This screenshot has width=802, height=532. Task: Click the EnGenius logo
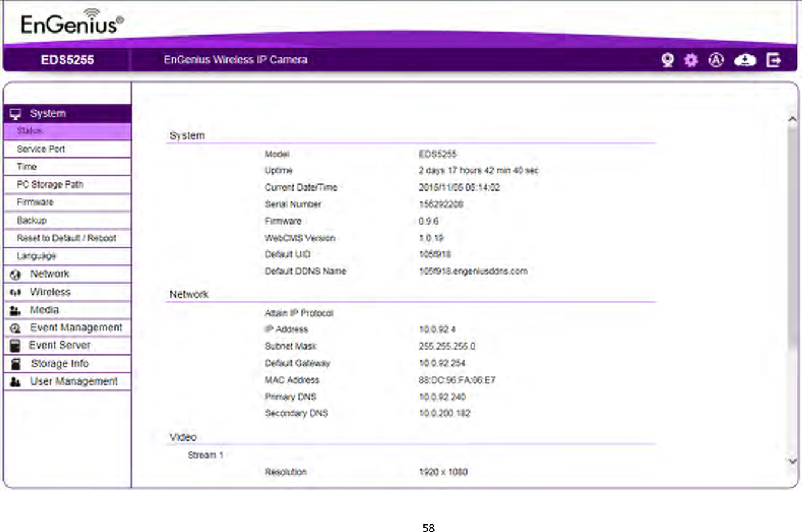[72, 22]
